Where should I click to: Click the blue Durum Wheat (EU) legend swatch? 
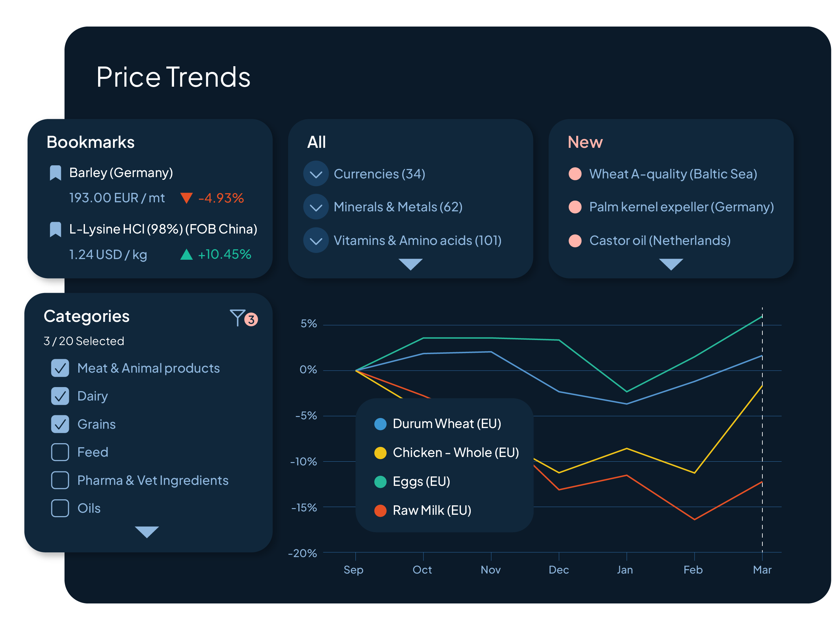380,424
